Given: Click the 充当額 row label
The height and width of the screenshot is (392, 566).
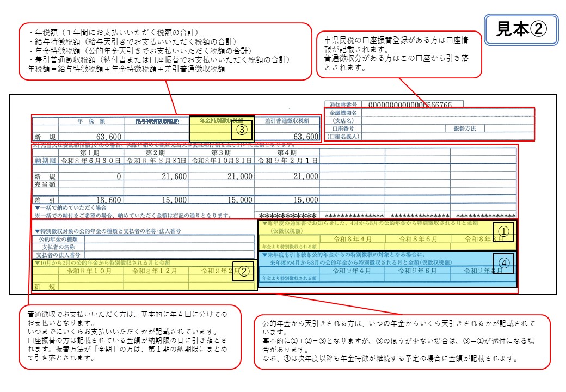Looking at the screenshot, I should coord(45,185).
